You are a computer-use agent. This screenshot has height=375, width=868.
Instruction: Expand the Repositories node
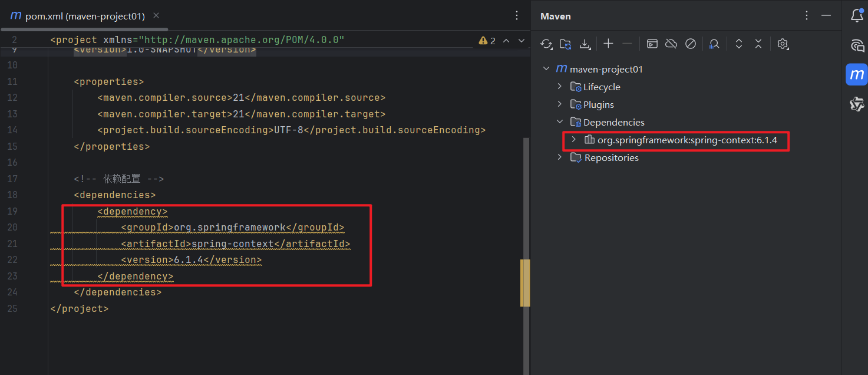[560, 157]
